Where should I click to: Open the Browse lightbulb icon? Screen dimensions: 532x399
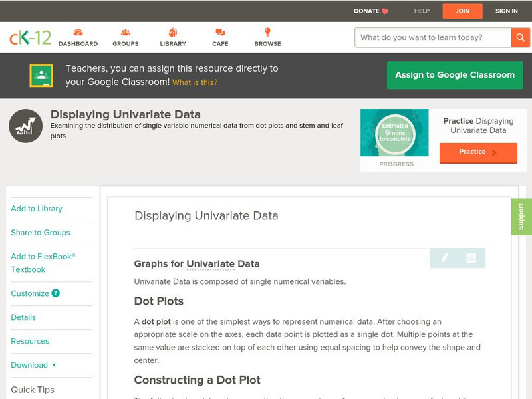click(268, 32)
